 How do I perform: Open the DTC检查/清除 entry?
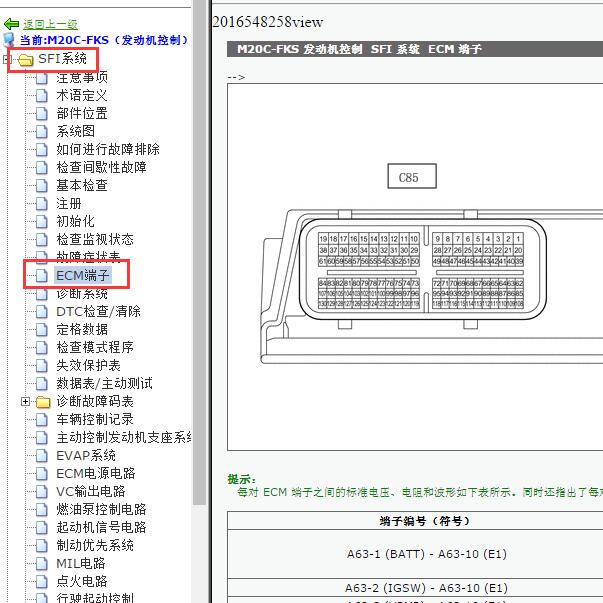pyautogui.click(x=98, y=311)
